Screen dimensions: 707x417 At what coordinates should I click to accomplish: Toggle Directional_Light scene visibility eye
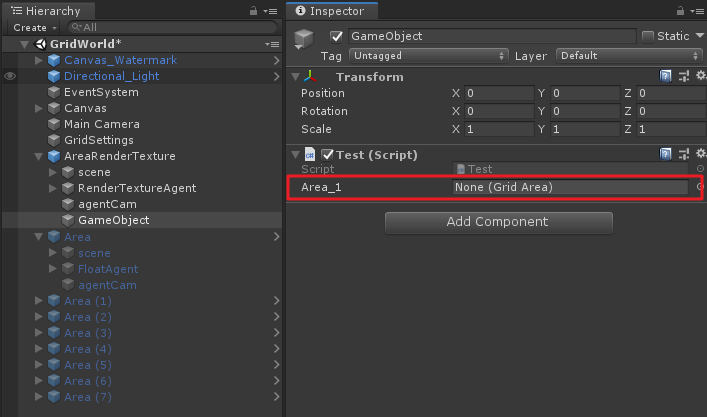10,76
